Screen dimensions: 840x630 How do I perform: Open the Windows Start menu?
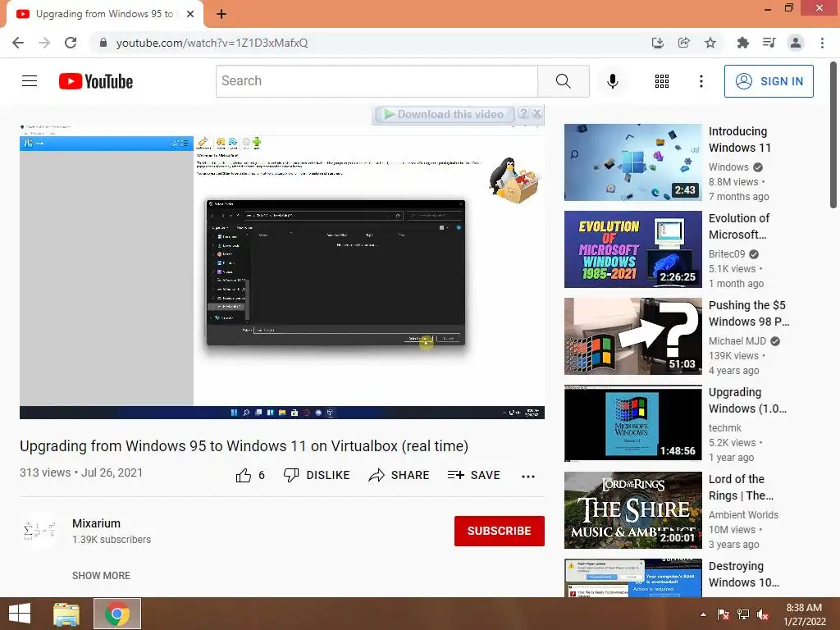tap(20, 614)
